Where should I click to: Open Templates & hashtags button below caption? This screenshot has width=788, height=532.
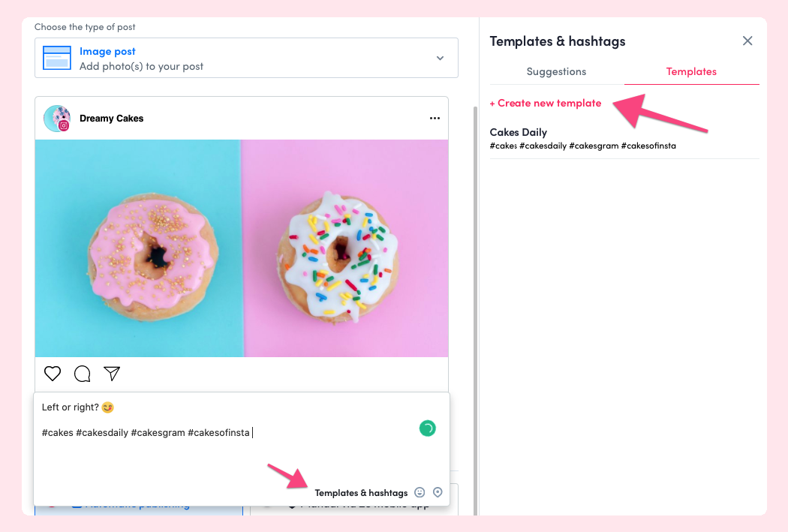[361, 493]
